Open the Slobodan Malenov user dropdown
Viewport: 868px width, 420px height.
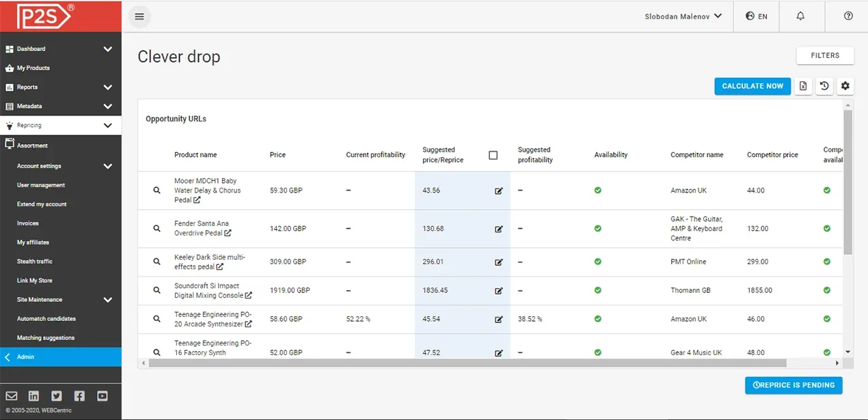(683, 16)
